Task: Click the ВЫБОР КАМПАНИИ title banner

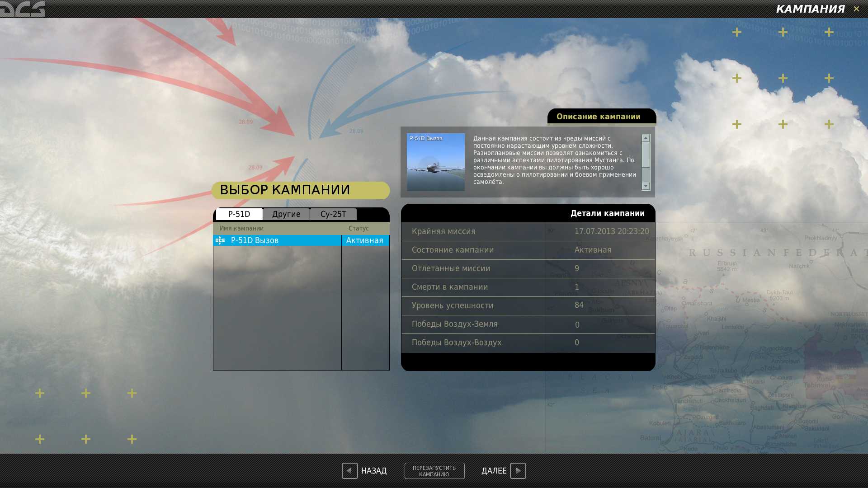Action: point(301,190)
